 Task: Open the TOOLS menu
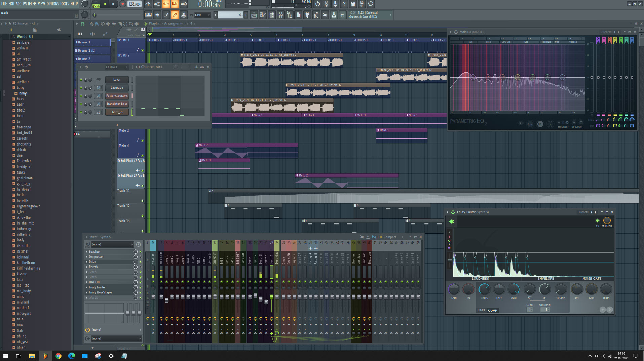point(65,4)
